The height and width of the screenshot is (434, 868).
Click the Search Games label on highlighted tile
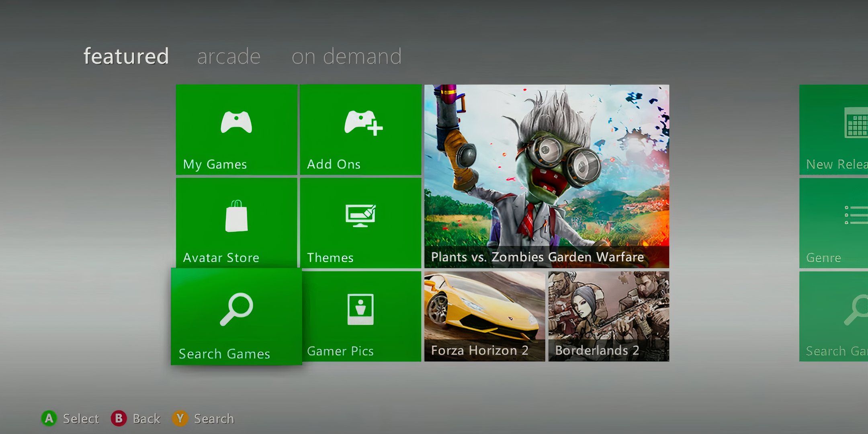(x=224, y=354)
